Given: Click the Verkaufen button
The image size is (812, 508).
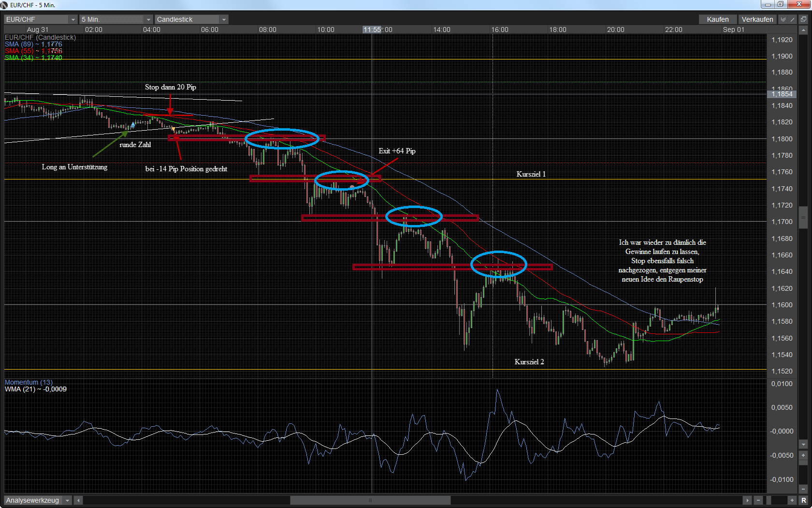Looking at the screenshot, I should pos(757,19).
